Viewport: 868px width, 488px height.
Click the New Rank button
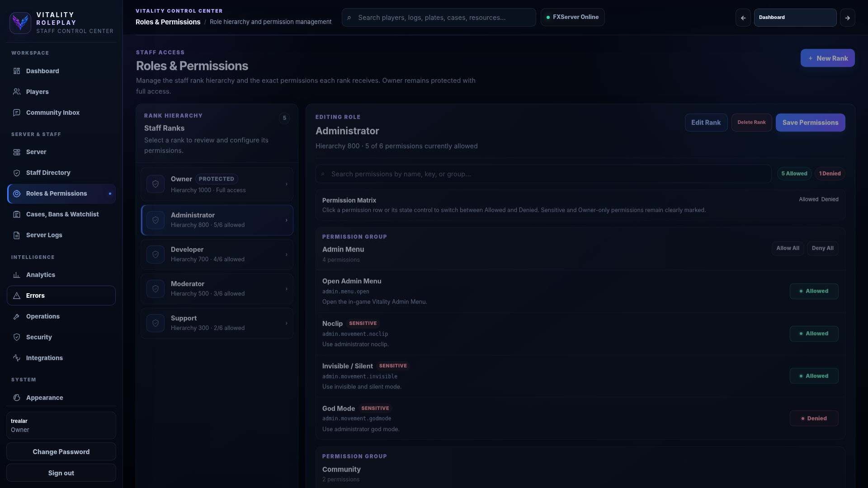point(827,58)
